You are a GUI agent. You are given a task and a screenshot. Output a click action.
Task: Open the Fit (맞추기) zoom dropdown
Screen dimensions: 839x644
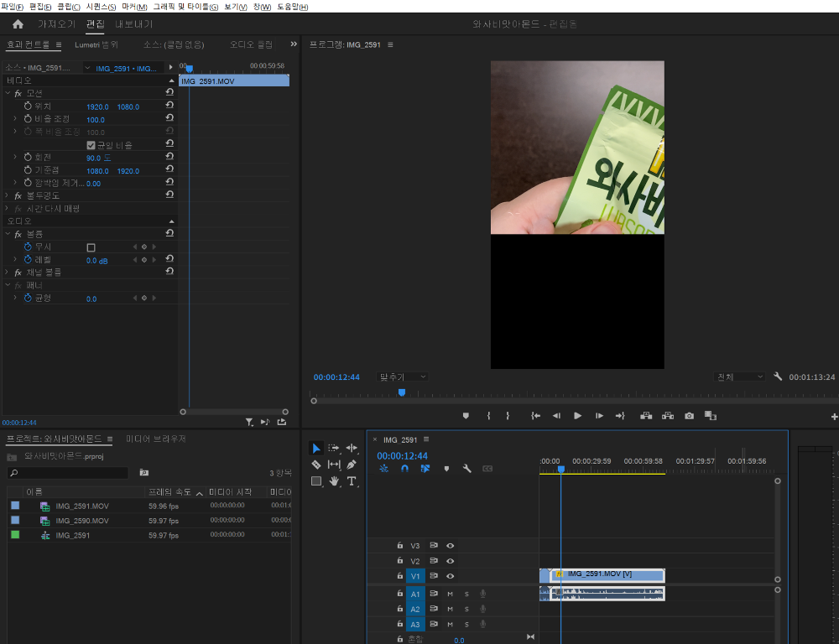(402, 377)
